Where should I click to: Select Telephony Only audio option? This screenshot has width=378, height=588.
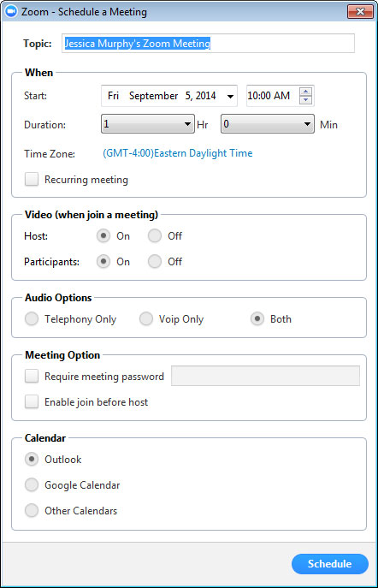(x=32, y=318)
